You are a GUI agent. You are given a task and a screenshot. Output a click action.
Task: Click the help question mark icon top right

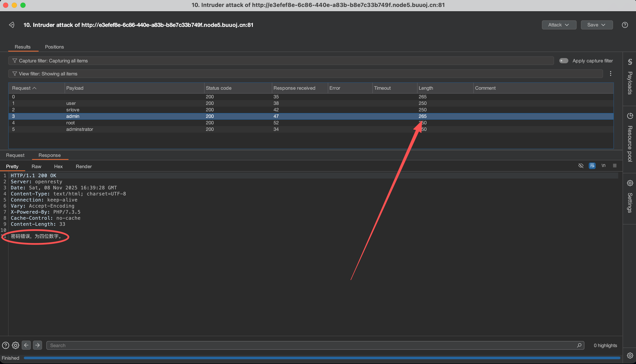coord(625,25)
